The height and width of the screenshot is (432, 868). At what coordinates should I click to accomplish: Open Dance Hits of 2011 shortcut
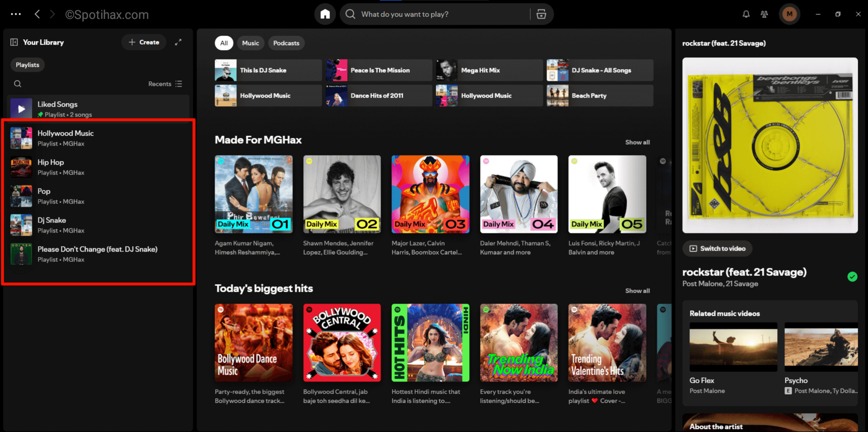coord(379,96)
